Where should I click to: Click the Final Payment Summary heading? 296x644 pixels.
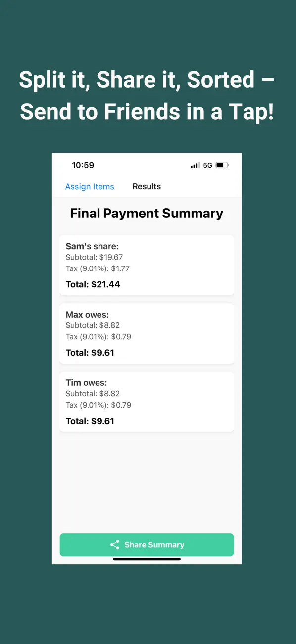pos(147,213)
